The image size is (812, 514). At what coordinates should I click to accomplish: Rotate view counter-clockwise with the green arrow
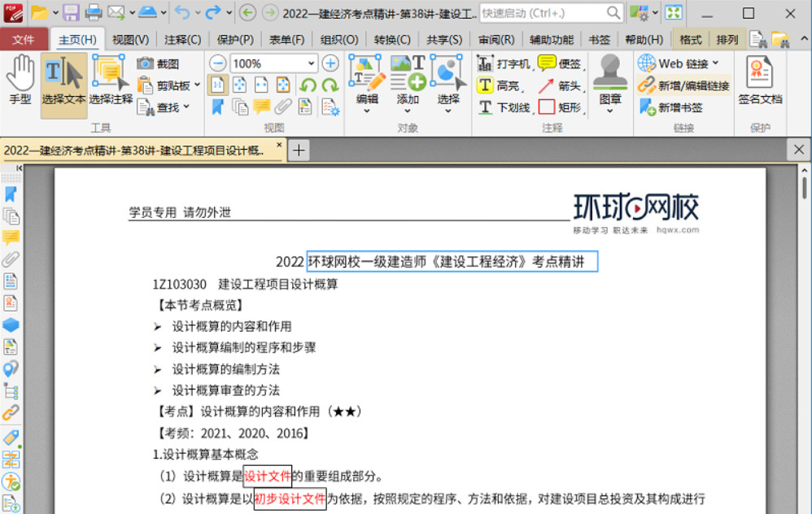(308, 85)
